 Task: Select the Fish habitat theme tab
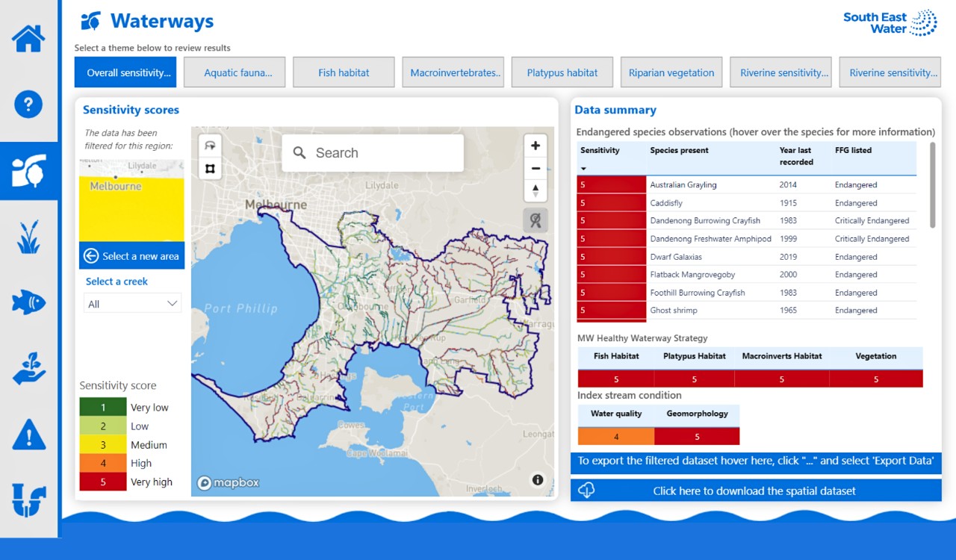344,72
